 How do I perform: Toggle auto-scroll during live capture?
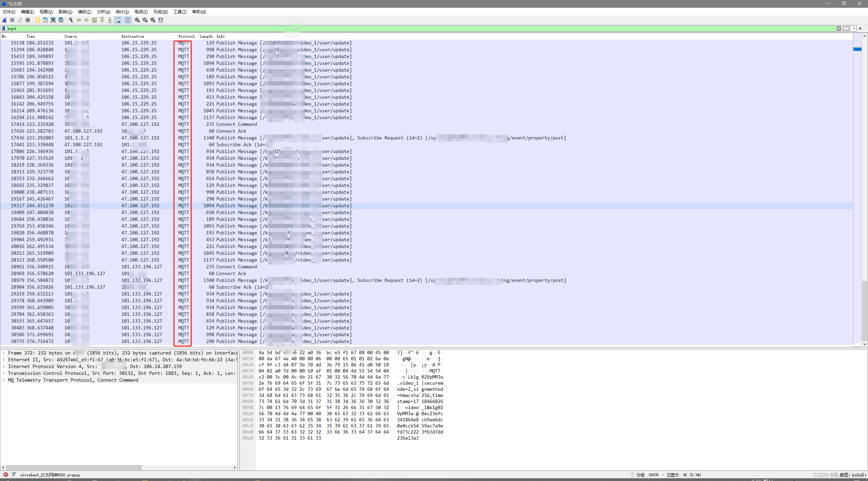click(x=118, y=20)
